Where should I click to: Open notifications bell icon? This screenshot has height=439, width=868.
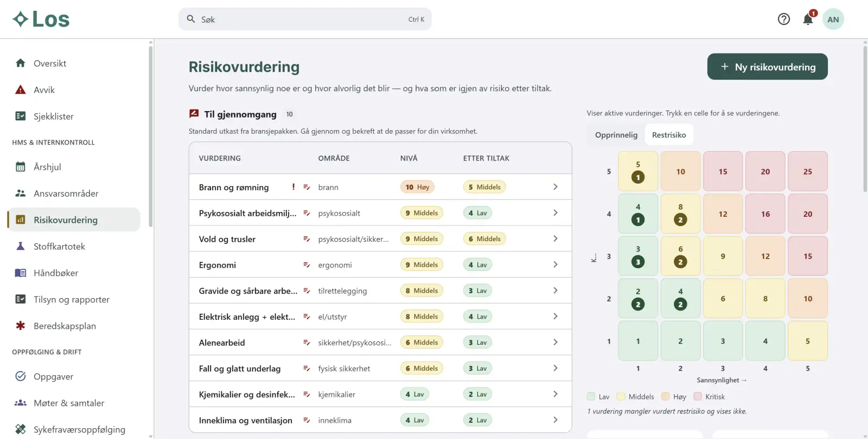point(808,20)
